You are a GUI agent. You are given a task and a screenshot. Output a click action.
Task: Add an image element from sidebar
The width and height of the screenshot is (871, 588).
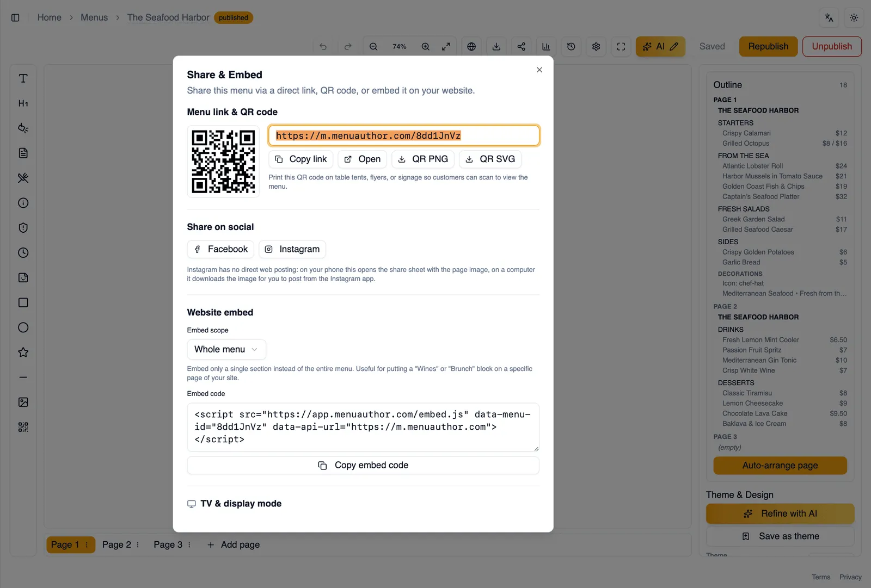click(23, 402)
